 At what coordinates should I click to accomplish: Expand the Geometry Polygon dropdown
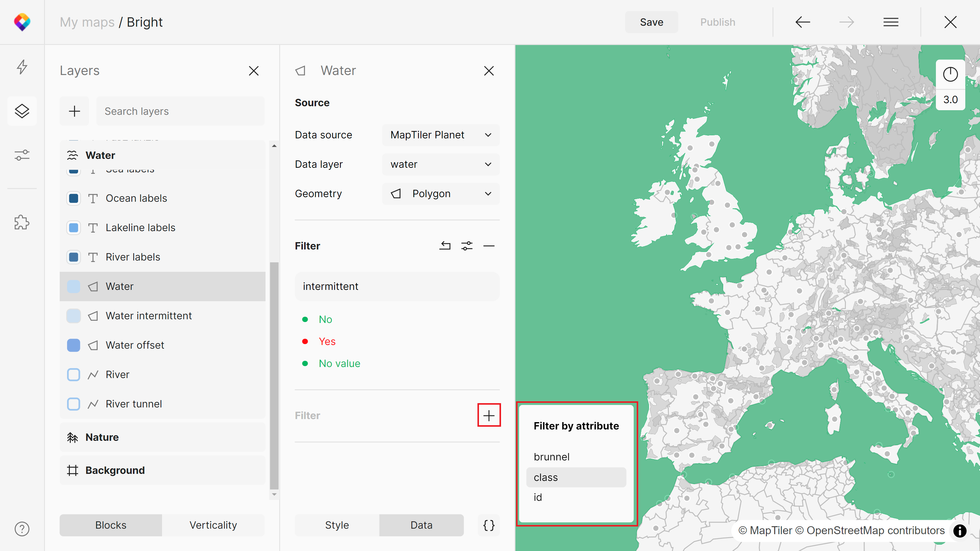tap(441, 194)
